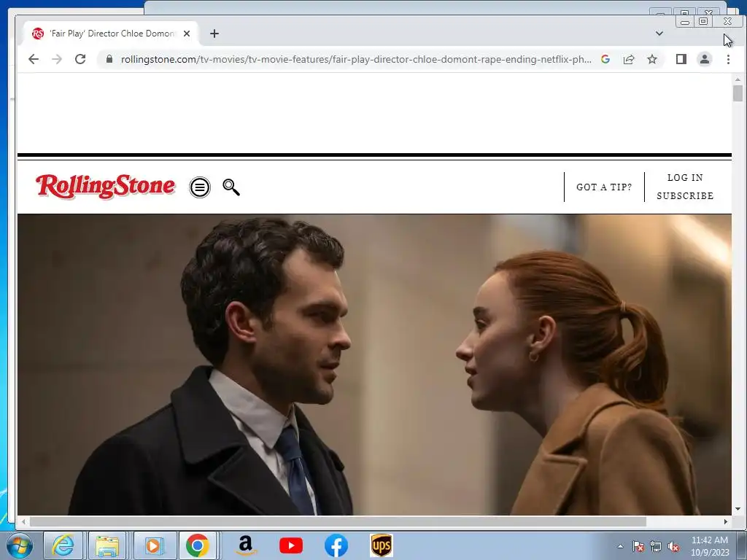Restore down the Chrome window
747x560 pixels.
(x=703, y=21)
